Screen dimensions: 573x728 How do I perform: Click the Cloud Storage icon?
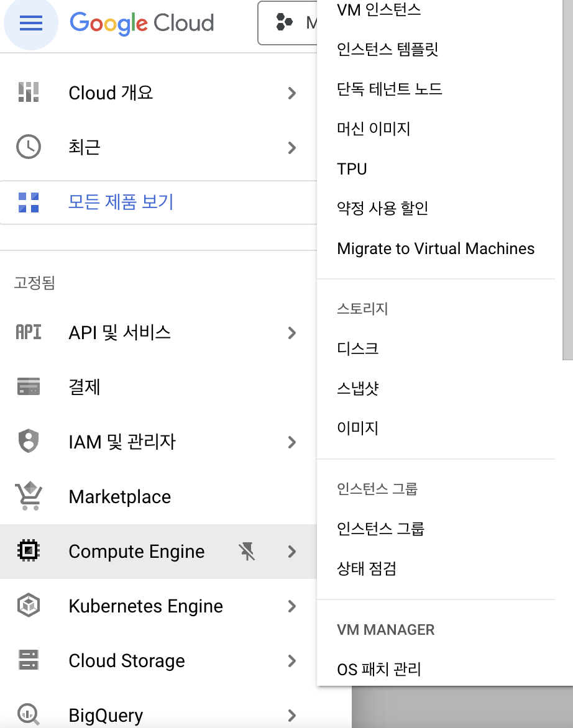point(29,660)
